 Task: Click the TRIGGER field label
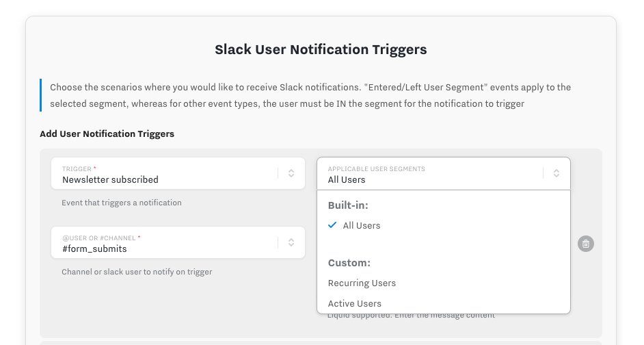(78, 168)
